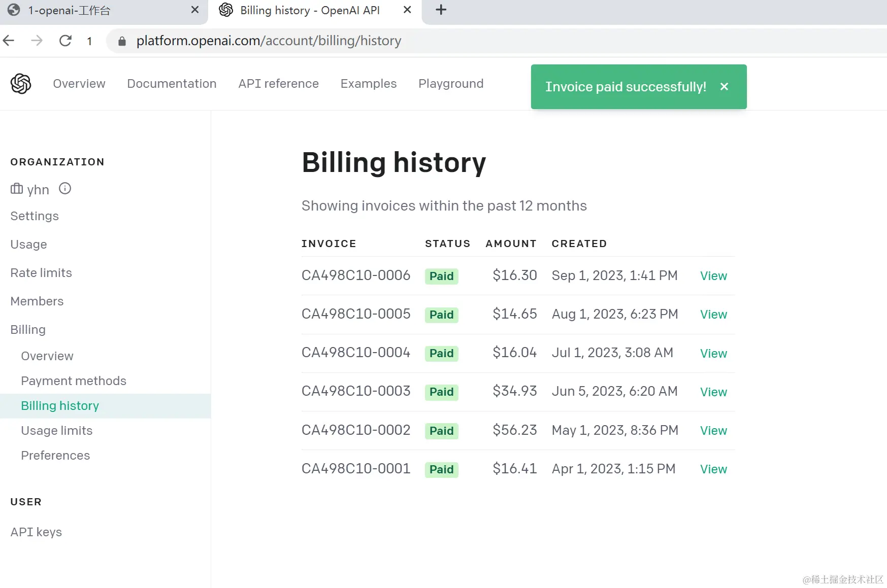The height and width of the screenshot is (588, 887).
Task: Click the $16.41 amount
Action: coord(515,469)
